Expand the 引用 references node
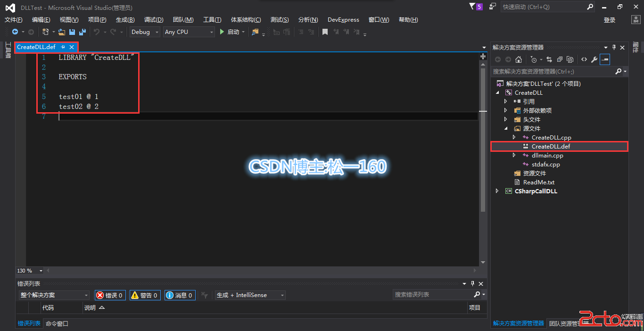This screenshot has width=644, height=331. coord(506,101)
